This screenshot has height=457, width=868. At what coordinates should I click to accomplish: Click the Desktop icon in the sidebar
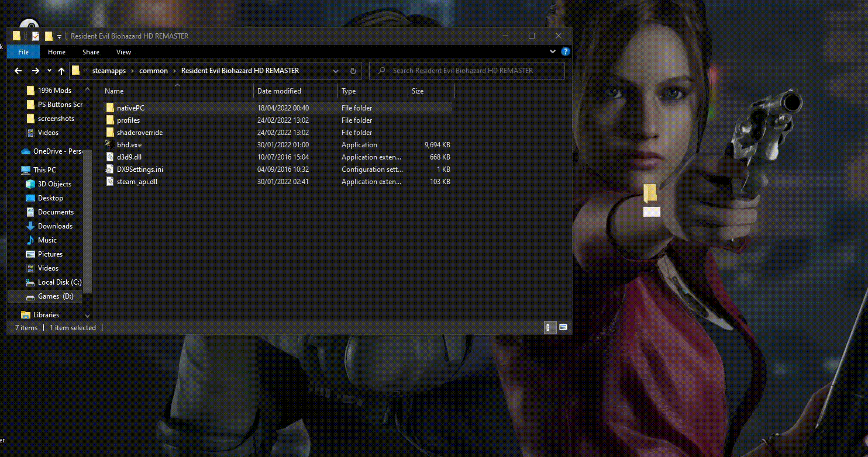click(31, 198)
